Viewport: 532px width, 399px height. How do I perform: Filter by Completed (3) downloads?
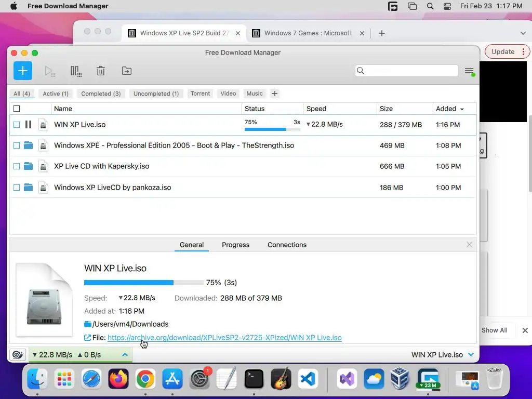(101, 94)
